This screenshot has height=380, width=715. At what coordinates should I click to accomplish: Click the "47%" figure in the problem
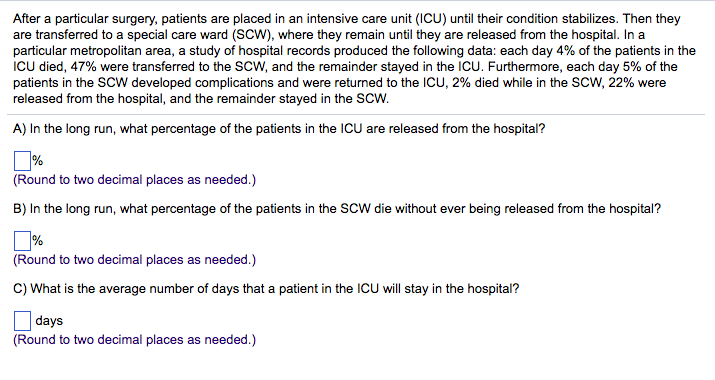point(83,67)
